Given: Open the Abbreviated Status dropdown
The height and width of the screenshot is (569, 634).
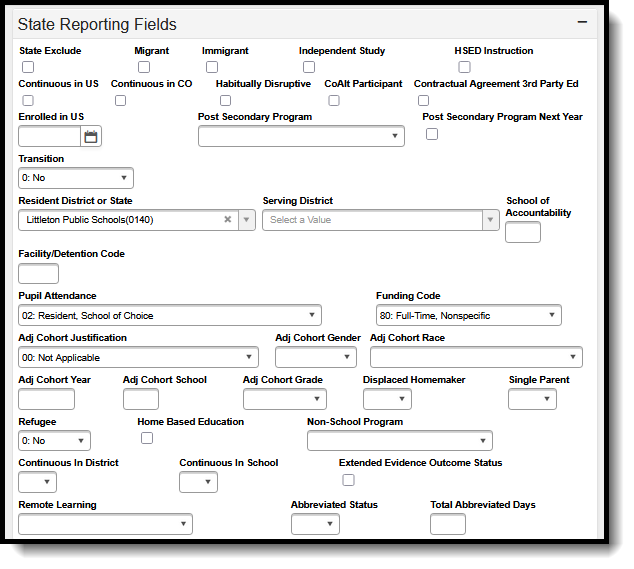Looking at the screenshot, I should point(315,524).
